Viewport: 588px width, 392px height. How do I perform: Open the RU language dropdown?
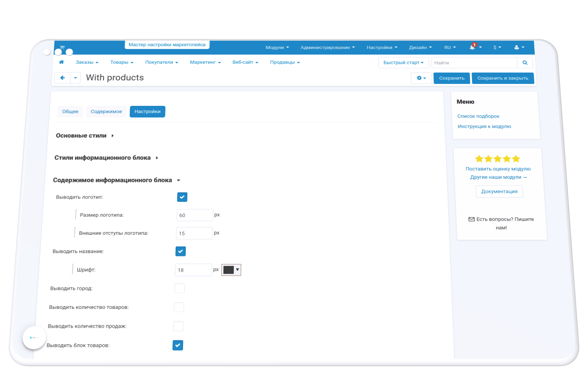[x=450, y=47]
